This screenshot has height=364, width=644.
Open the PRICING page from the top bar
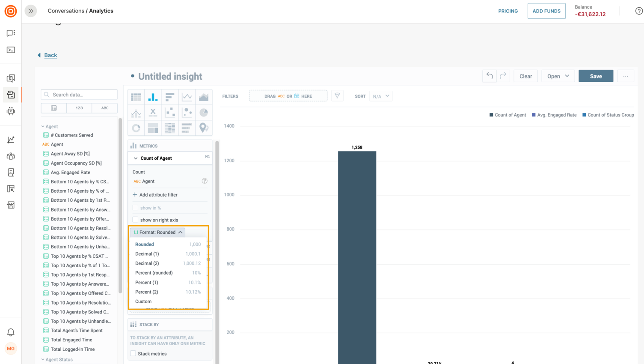point(507,11)
